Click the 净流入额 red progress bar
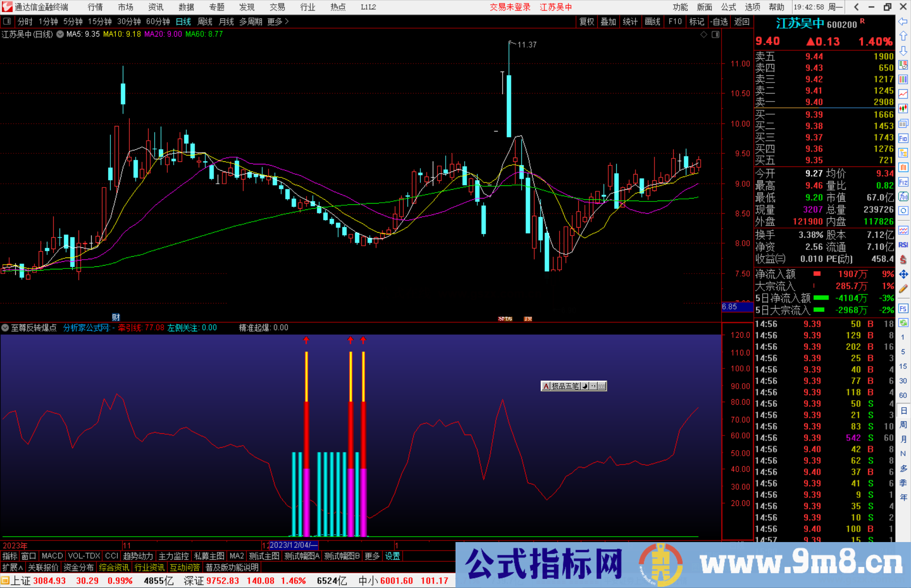Viewport: 911px width, 588px height. [x=816, y=274]
